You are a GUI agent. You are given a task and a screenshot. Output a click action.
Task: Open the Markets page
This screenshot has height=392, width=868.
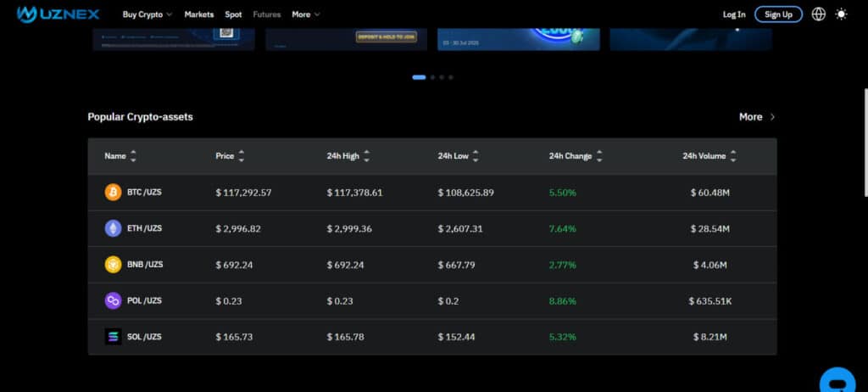[198, 14]
